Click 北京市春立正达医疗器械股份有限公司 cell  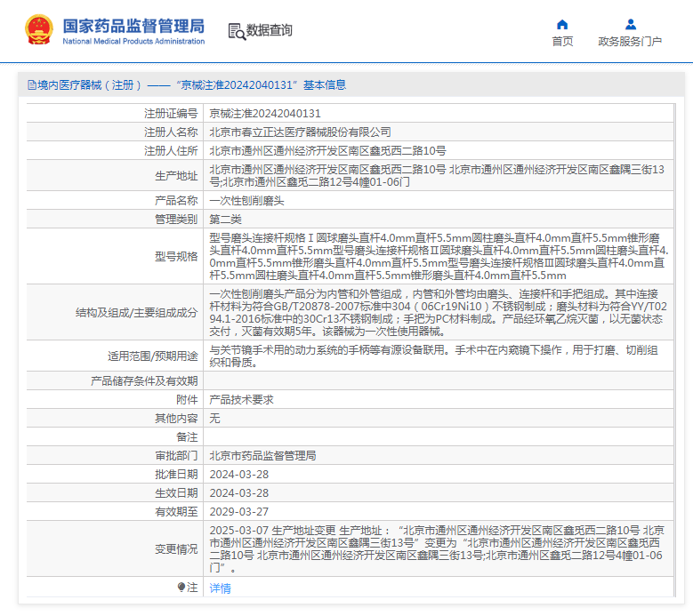click(300, 132)
